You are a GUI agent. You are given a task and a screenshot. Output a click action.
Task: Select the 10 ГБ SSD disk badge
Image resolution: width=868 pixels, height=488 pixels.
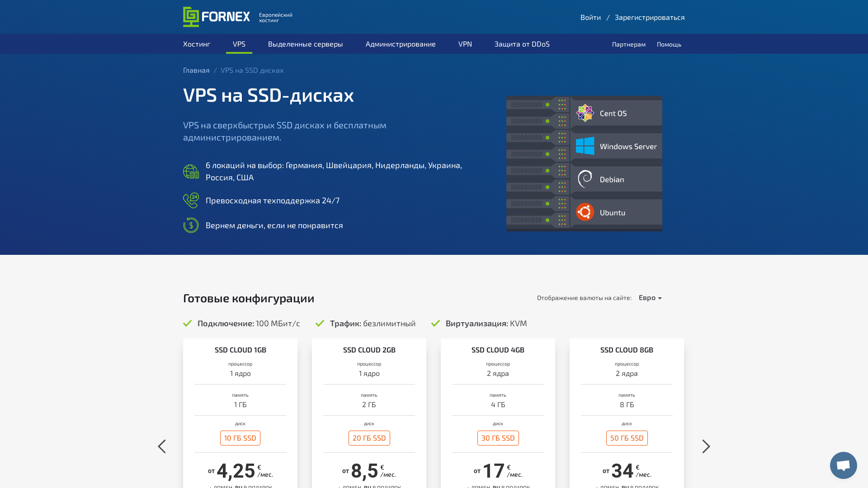[240, 438]
